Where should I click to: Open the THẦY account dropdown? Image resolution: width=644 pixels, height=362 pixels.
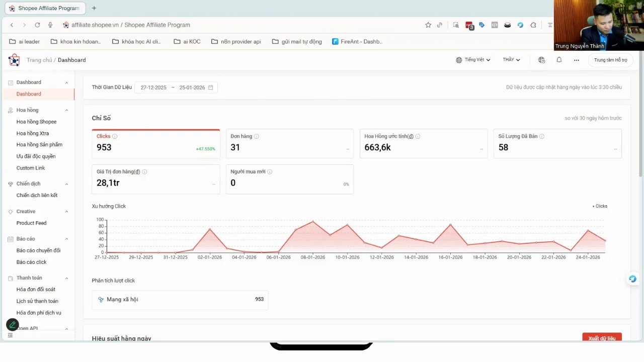click(512, 60)
